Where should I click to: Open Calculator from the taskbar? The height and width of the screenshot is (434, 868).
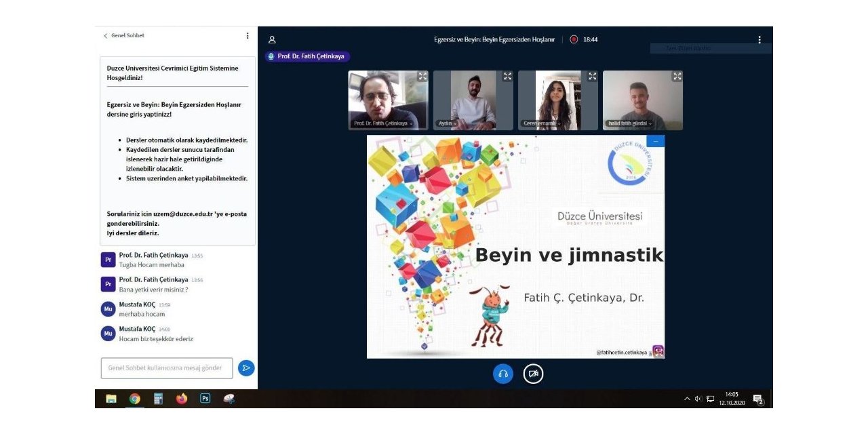pos(158,399)
